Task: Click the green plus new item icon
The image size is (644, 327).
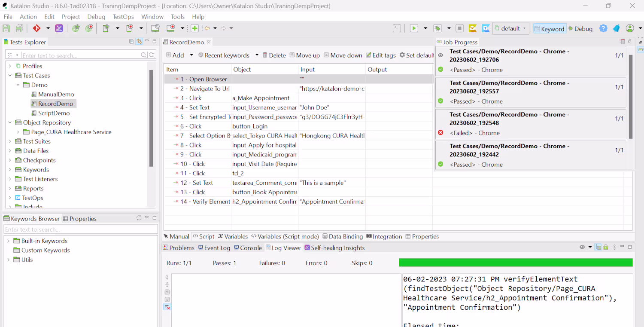Action: pyautogui.click(x=194, y=28)
